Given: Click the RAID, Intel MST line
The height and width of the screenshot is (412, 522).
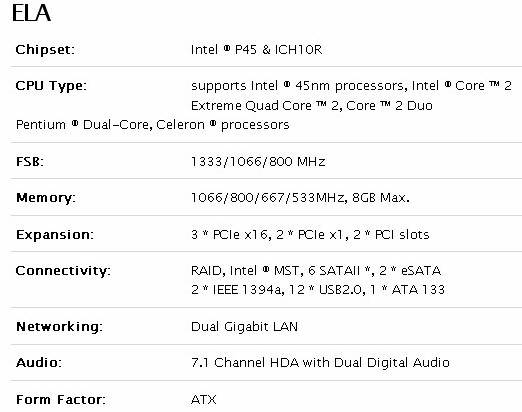Looking at the screenshot, I should 316,271.
